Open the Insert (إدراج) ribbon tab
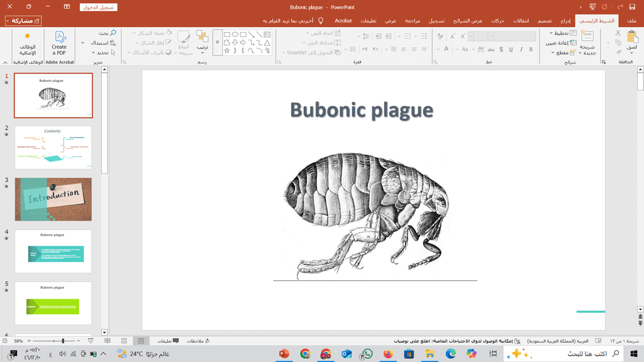Screen dimensions: 644x362 [x=565, y=21]
